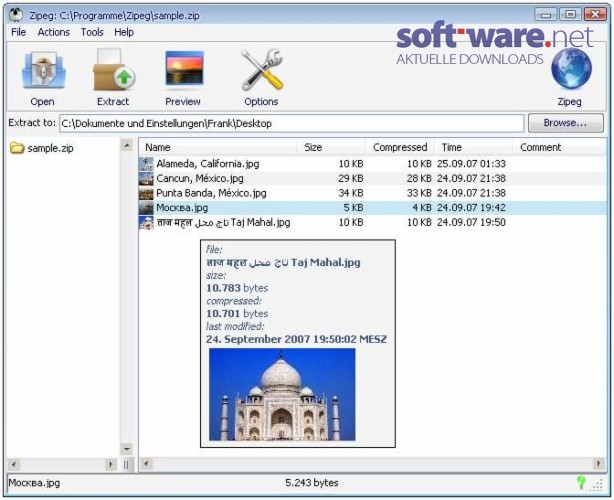614x500 pixels.
Task: Click the green status indicator in the status bar
Action: point(581,482)
